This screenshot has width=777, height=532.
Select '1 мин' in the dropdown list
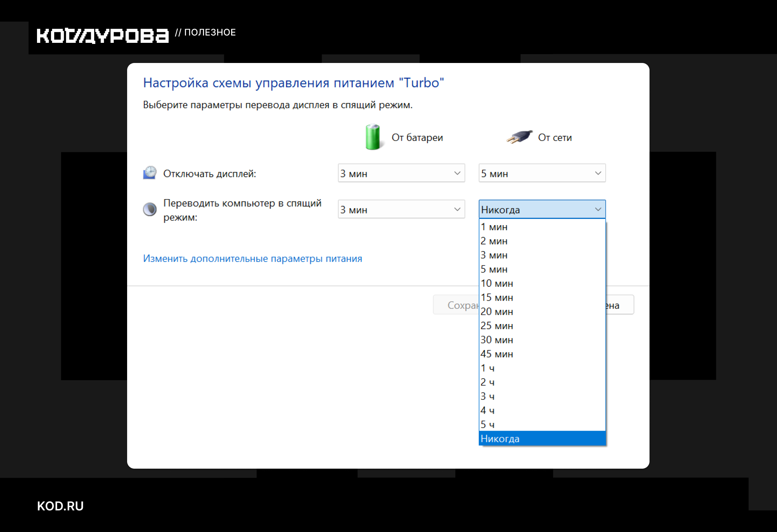[542, 227]
